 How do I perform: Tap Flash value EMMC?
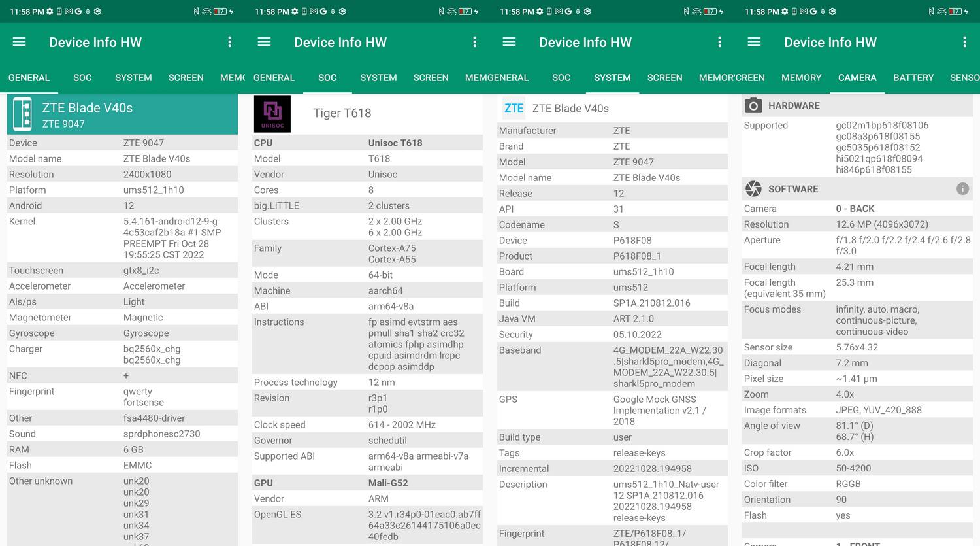[x=137, y=466]
